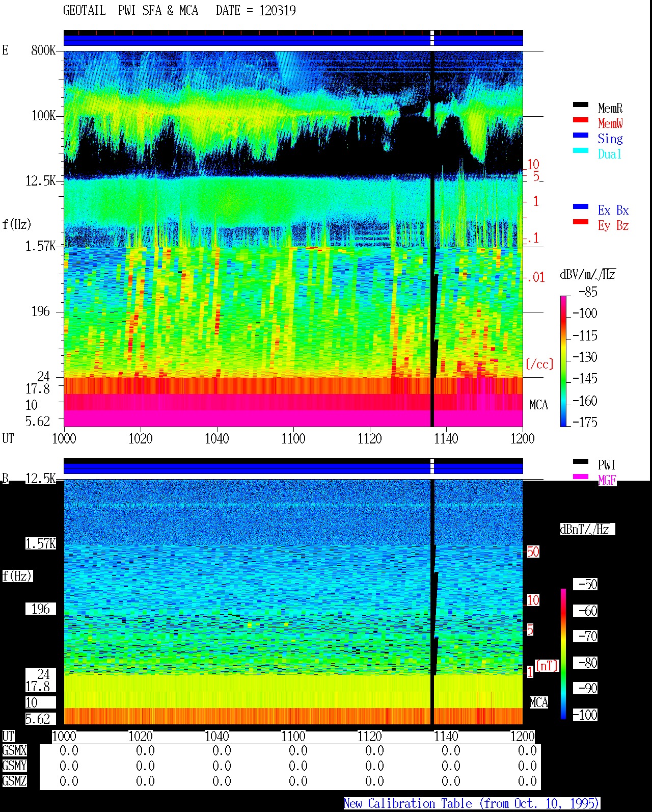Click the black data gap marker in E spectrogram

pyautogui.click(x=432, y=239)
